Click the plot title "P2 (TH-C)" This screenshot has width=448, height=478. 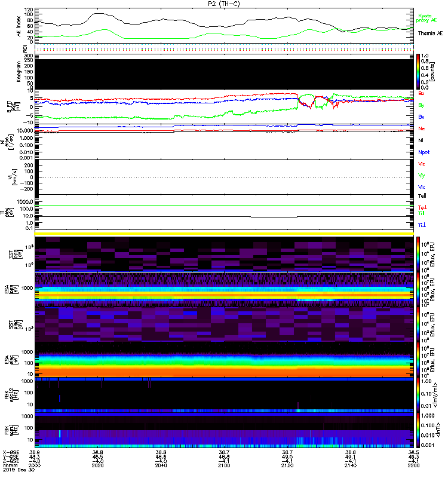pyautogui.click(x=223, y=4)
